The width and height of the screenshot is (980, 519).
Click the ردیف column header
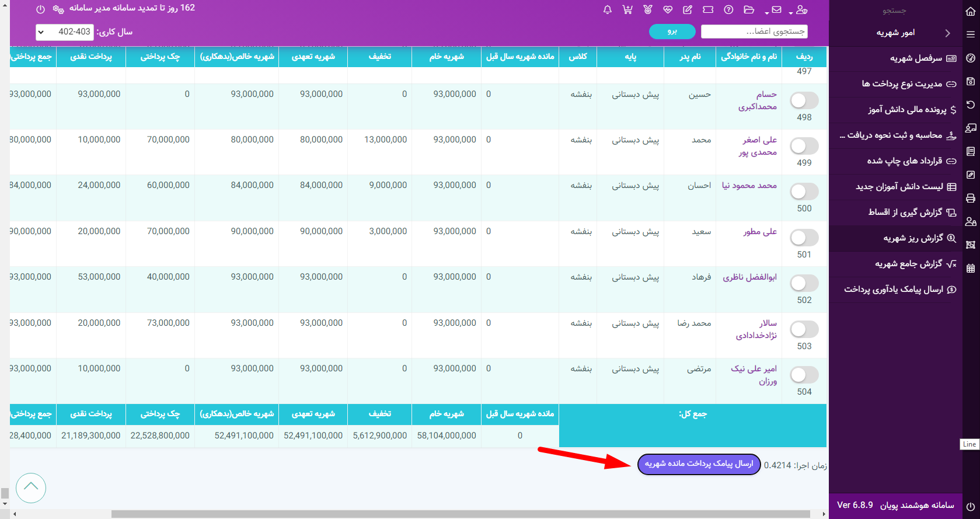[804, 57]
